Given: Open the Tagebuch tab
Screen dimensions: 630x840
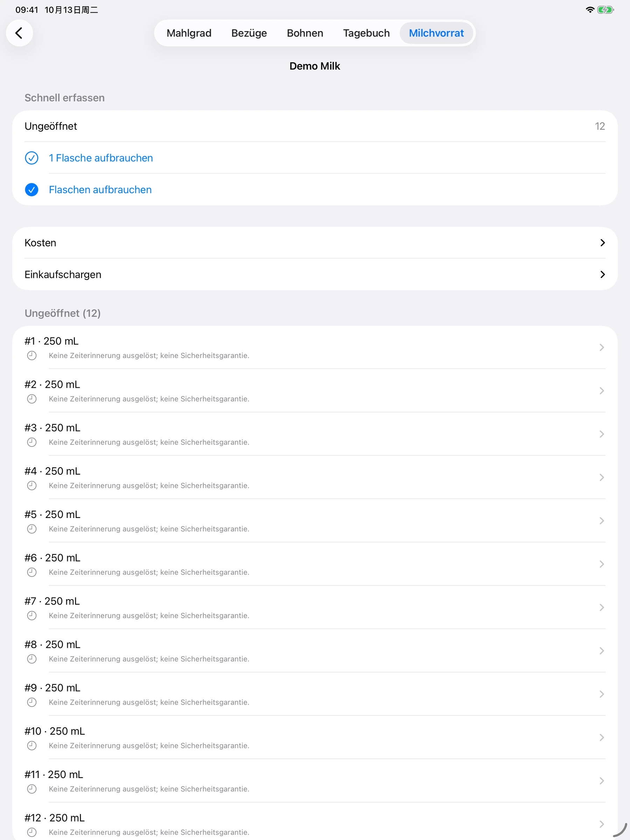Looking at the screenshot, I should pos(366,33).
